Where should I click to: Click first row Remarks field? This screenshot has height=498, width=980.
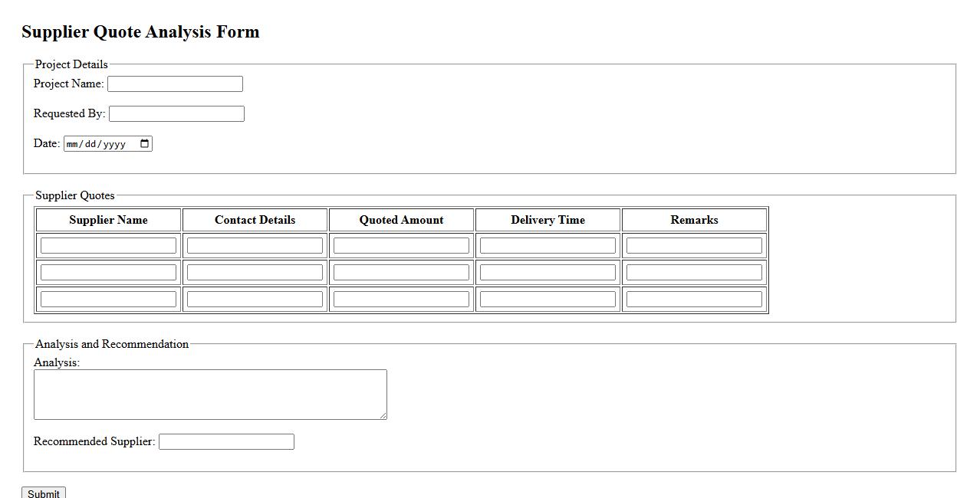694,245
